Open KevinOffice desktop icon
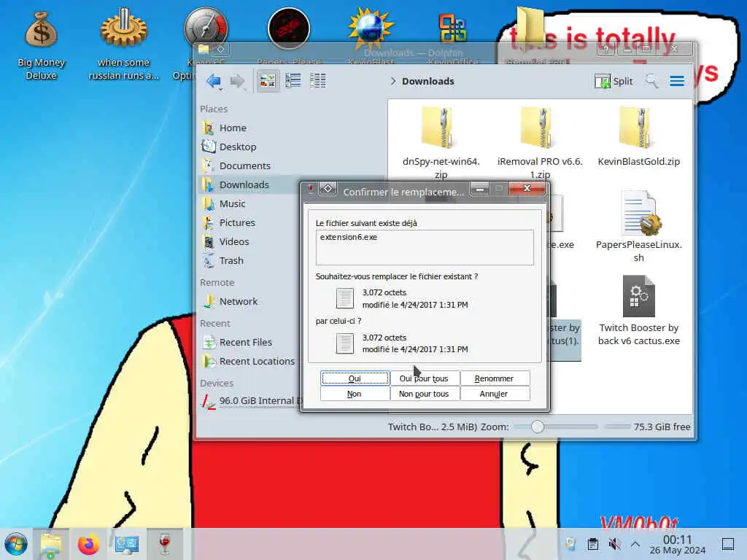 (x=452, y=28)
